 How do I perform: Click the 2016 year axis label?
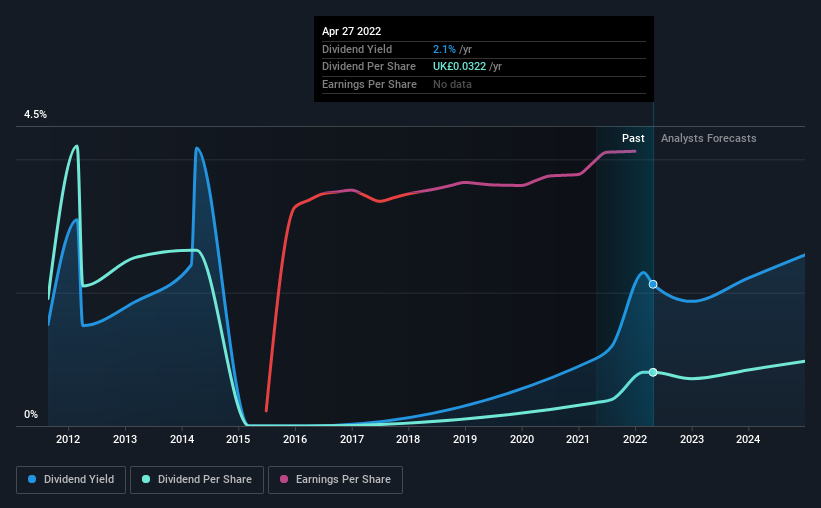(295, 439)
